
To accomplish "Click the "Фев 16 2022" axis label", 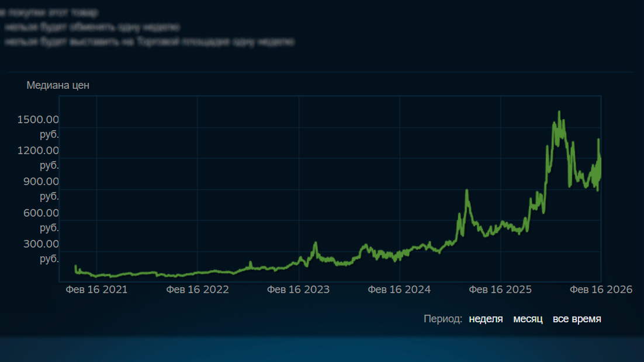I will tap(198, 290).
